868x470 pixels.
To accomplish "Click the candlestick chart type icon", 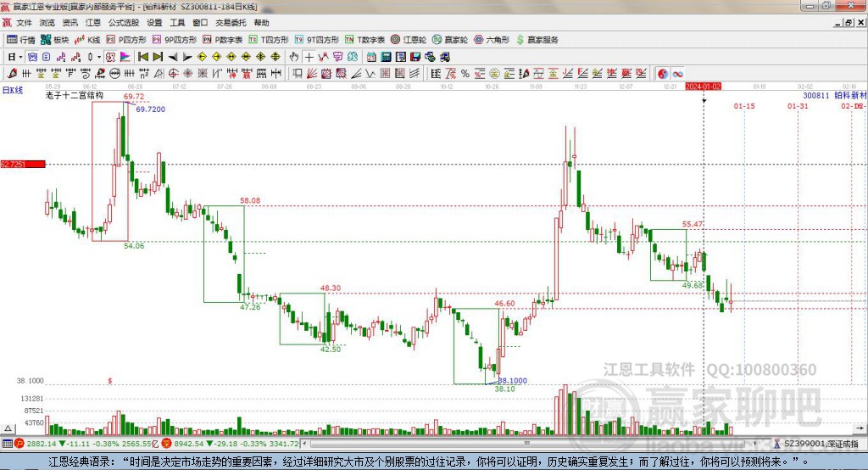I will [x=90, y=57].
